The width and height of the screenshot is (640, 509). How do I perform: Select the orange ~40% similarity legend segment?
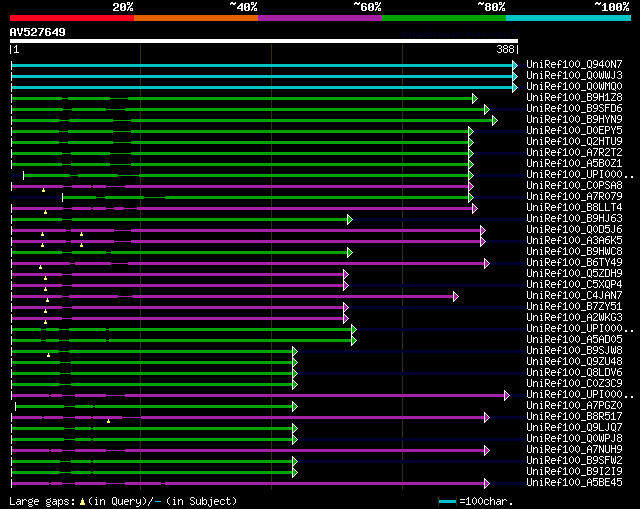tap(196, 18)
